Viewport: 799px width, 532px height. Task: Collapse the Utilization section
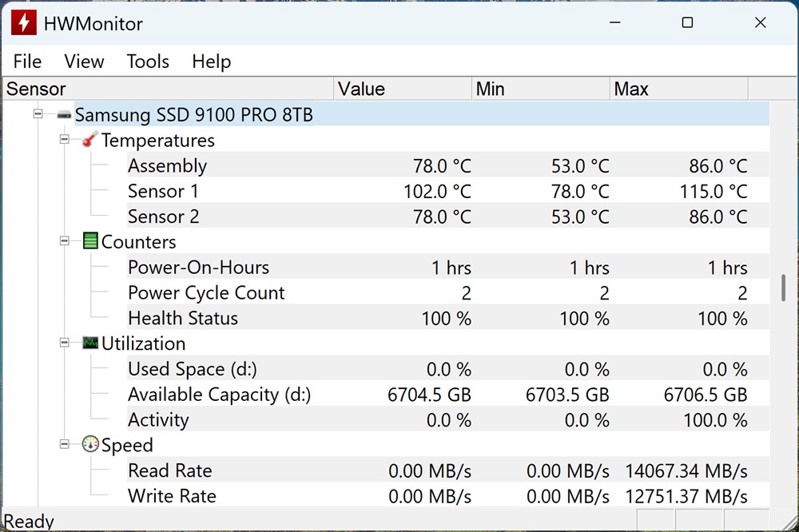(x=63, y=343)
